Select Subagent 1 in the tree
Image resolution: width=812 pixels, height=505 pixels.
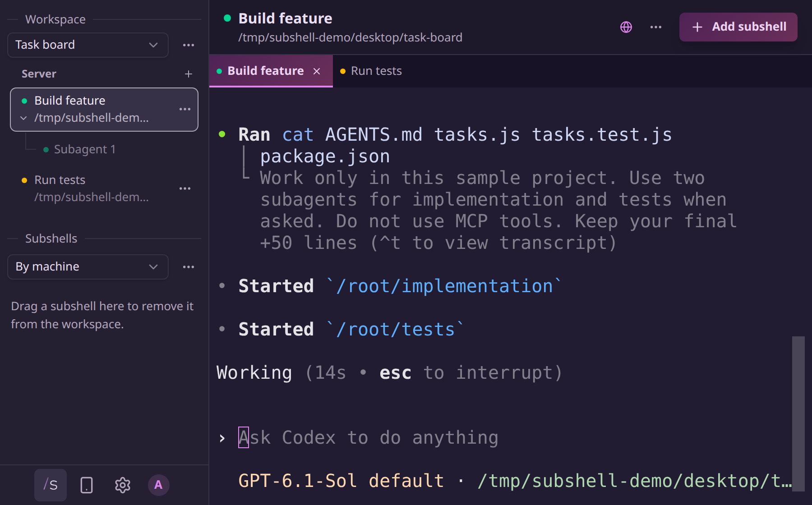(x=85, y=149)
